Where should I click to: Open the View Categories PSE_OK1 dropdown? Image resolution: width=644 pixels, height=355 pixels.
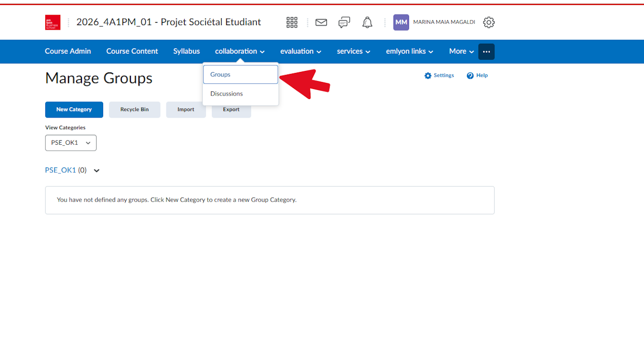click(71, 143)
